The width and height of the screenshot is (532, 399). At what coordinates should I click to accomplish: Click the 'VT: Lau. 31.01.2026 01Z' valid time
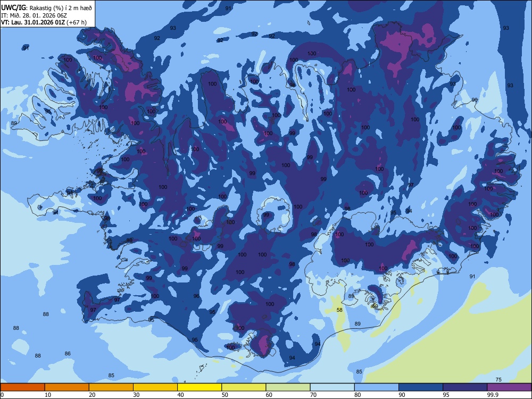pyautogui.click(x=33, y=22)
